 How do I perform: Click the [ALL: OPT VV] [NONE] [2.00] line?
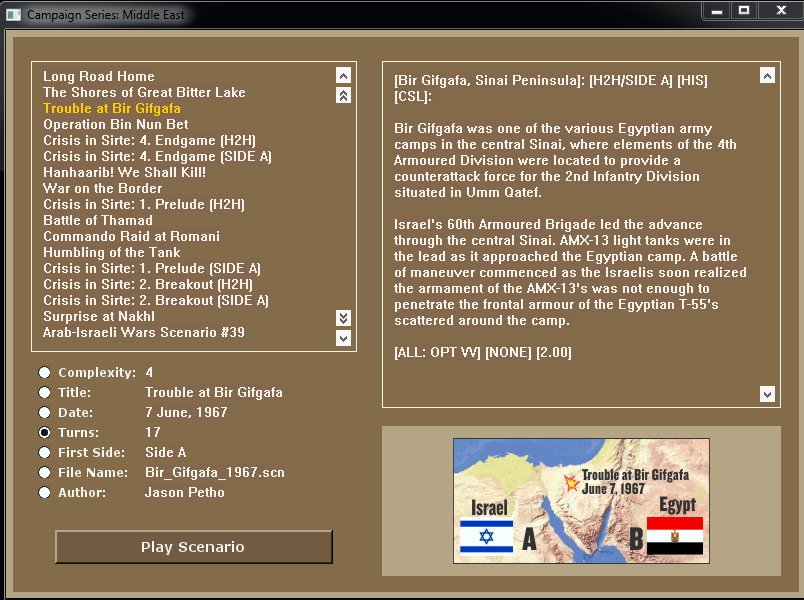pos(483,352)
